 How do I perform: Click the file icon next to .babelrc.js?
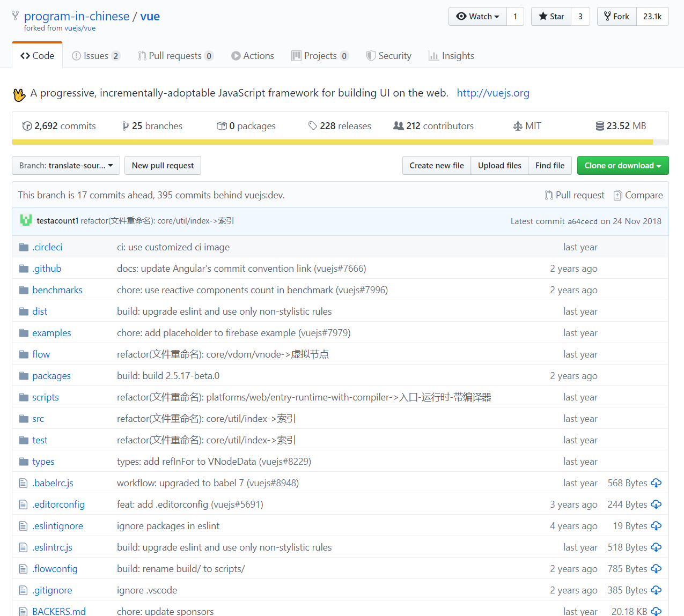(23, 483)
